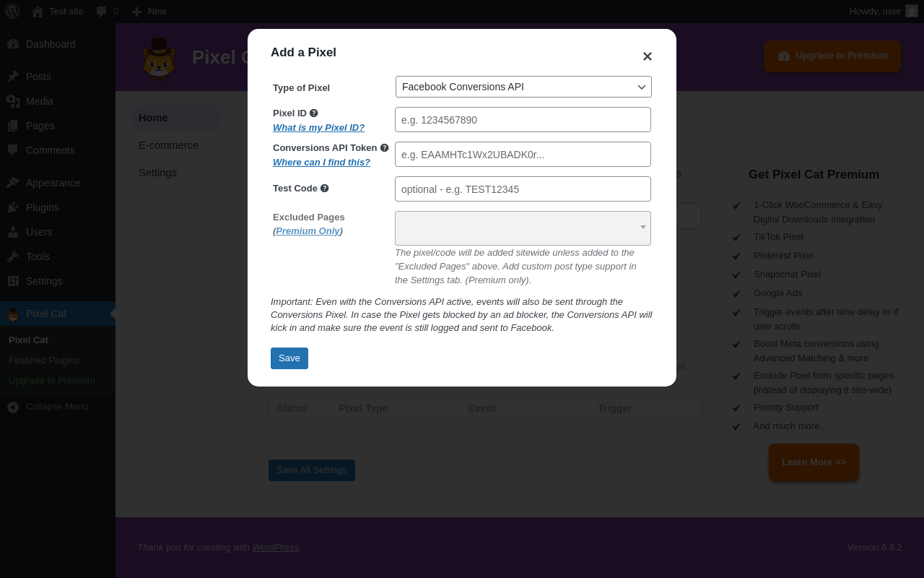Click the WordPress logo in admin bar
Screen dimensions: 924x578
[x=12, y=12]
